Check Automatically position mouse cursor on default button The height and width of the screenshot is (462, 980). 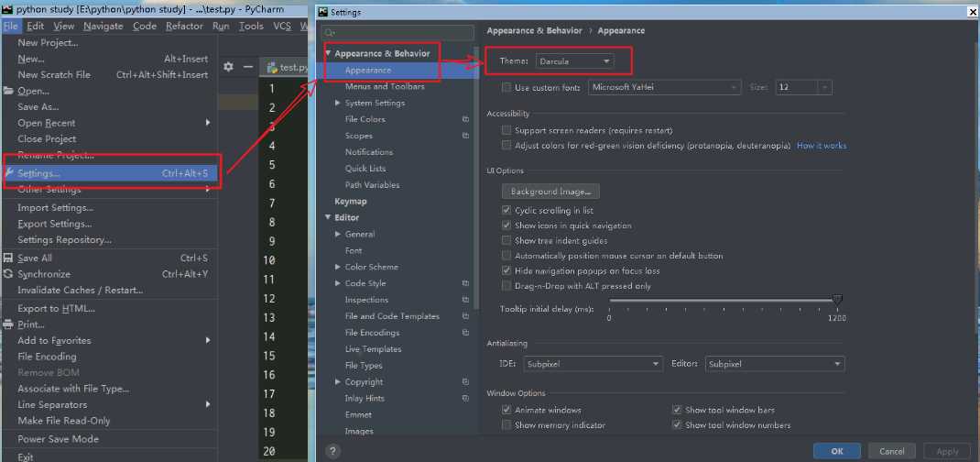click(506, 256)
